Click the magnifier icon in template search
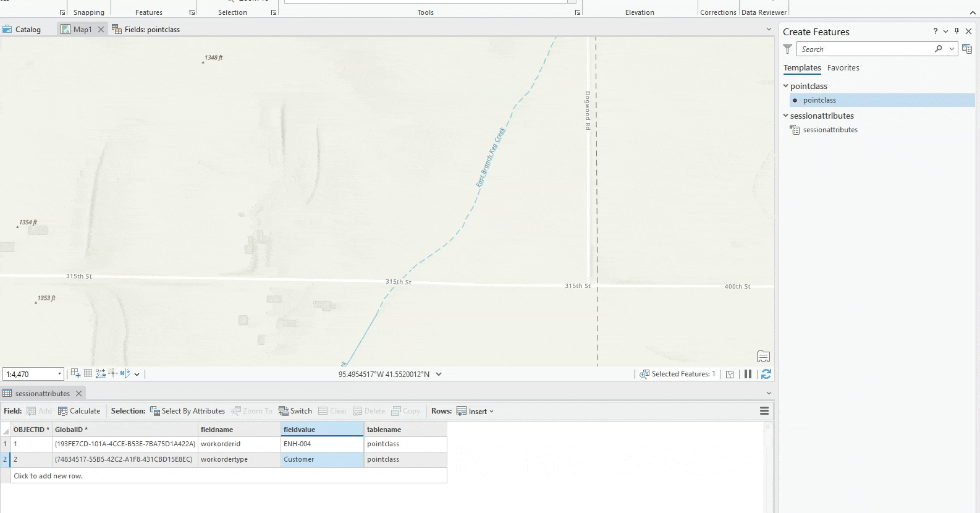980x513 pixels. 939,49
